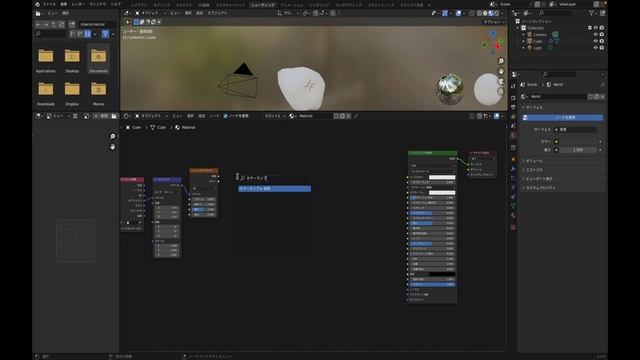The height and width of the screenshot is (360, 640).
Task: Click the Blender logo icon in top bar
Action: 38,4
